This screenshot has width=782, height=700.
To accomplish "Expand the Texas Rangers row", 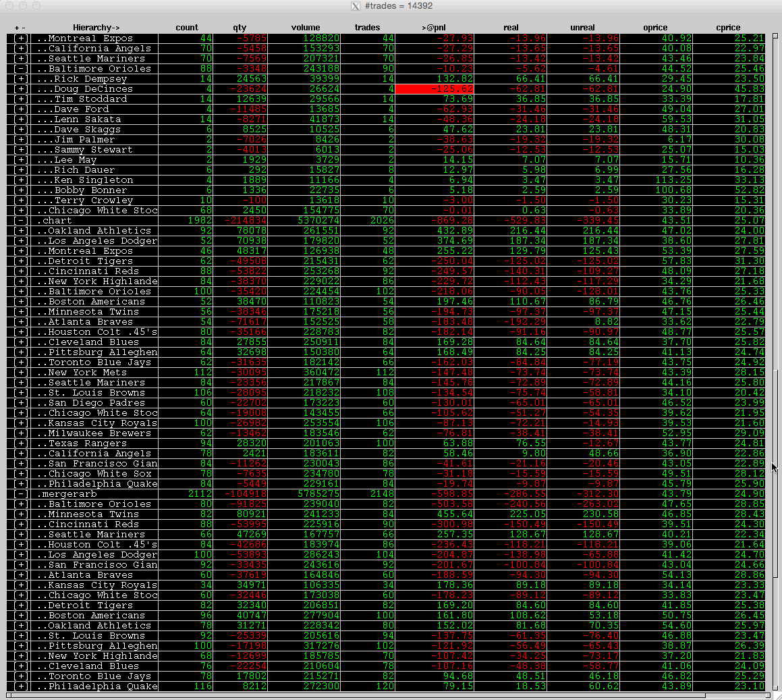I will click(x=20, y=443).
